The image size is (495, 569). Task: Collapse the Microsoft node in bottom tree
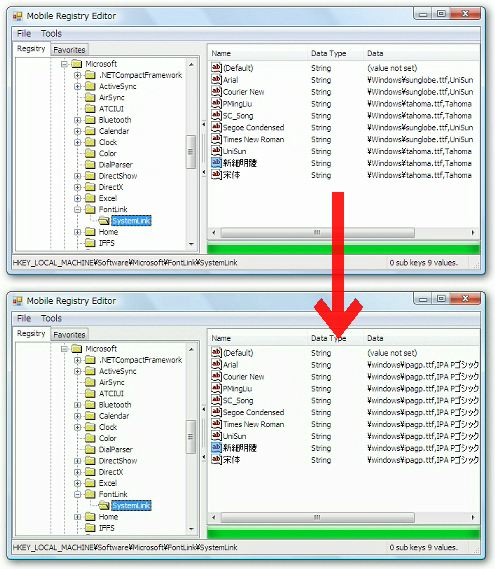[64, 349]
